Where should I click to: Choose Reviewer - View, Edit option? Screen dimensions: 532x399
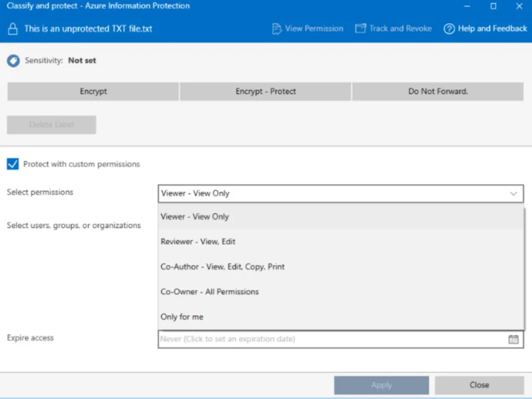pyautogui.click(x=340, y=241)
